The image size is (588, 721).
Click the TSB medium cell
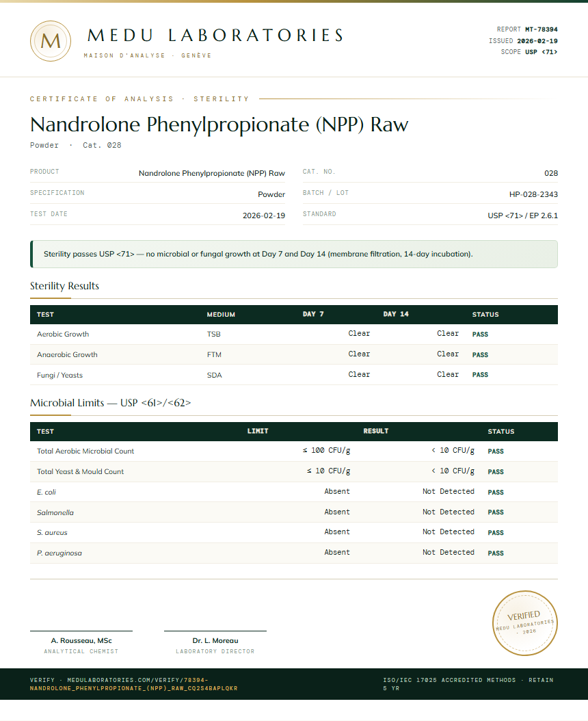(x=213, y=335)
